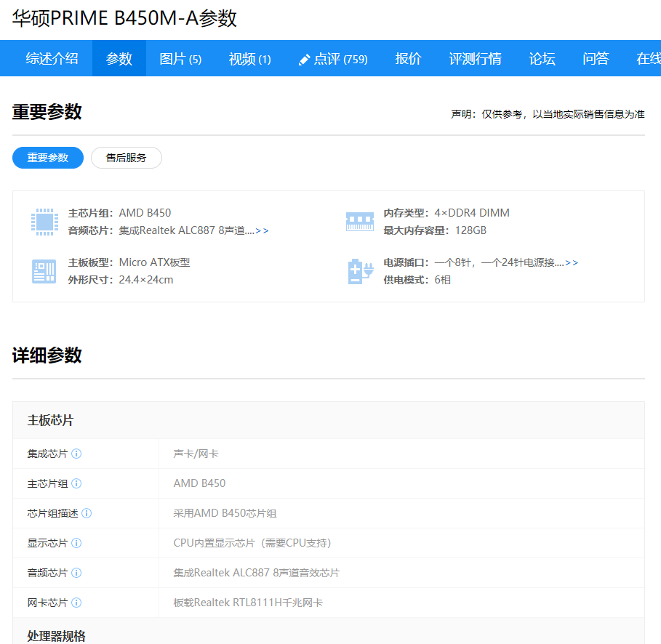
Task: Click the 显示芯片 row label
Action: pos(48,543)
